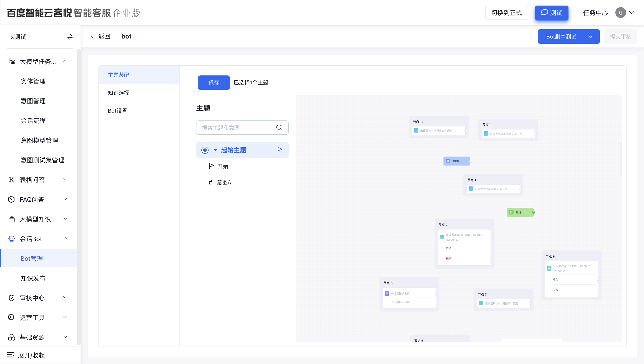644x364 pixels.
Task: Click the 已选择1个主题 text
Action: pos(251,83)
